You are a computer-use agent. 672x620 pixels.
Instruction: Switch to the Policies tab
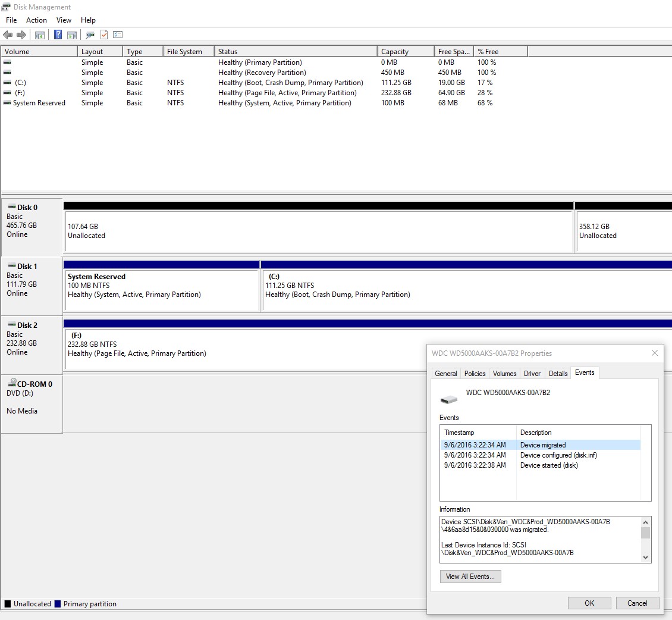click(x=475, y=373)
